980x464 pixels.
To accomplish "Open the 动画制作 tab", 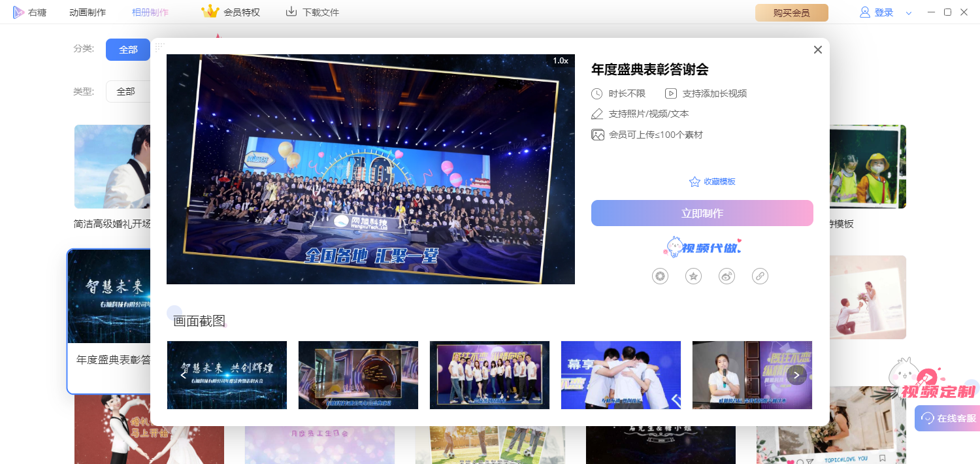I will tap(88, 12).
